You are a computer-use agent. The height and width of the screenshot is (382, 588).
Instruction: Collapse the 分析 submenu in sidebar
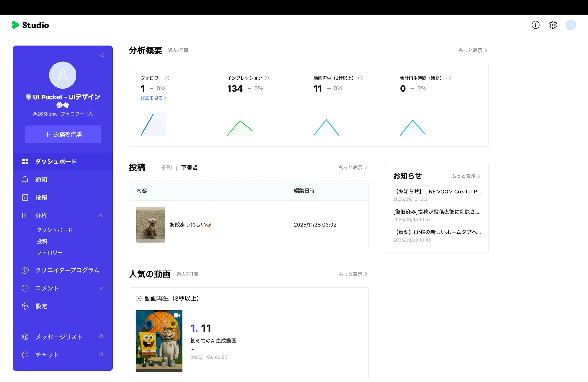[101, 215]
